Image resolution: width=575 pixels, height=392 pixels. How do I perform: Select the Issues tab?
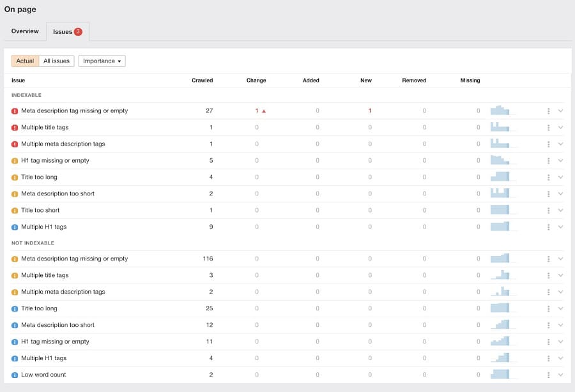point(67,32)
